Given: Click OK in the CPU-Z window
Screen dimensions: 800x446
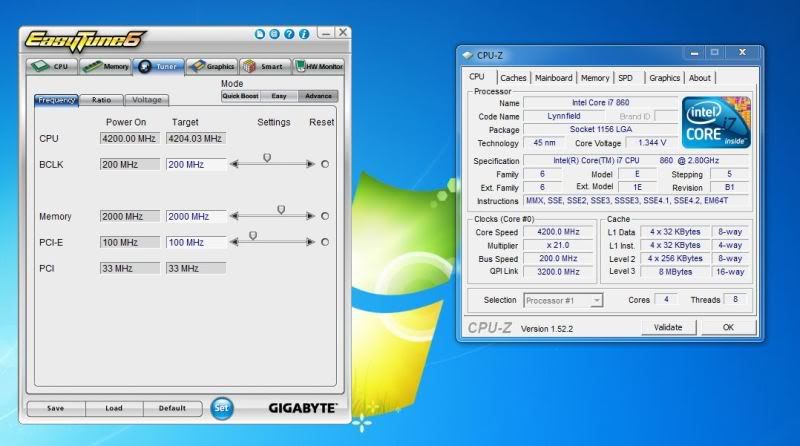Looking at the screenshot, I should 728,328.
